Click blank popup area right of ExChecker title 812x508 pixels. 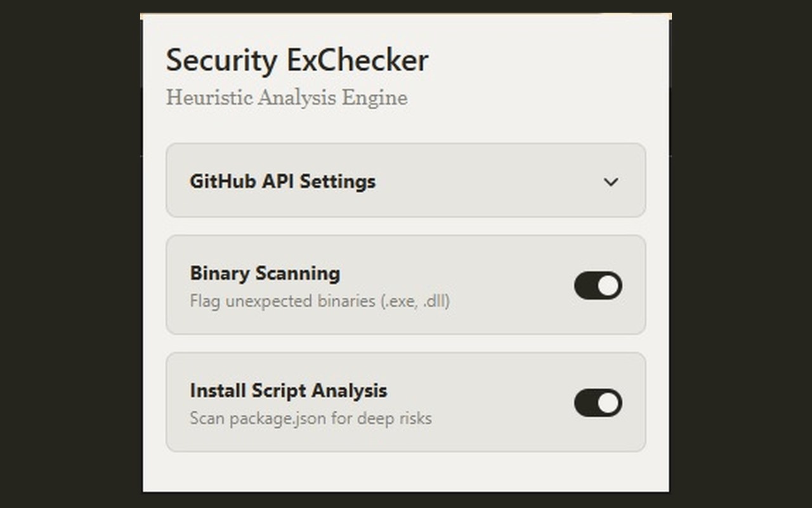546,60
